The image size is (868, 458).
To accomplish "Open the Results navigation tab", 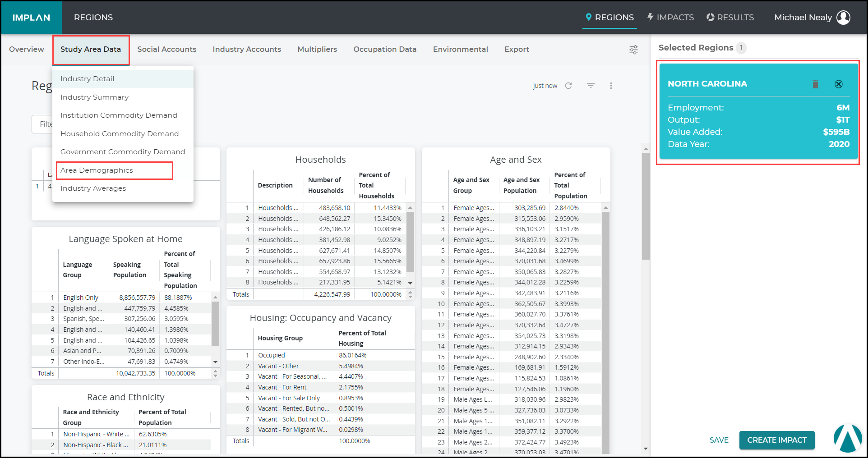I will [730, 18].
